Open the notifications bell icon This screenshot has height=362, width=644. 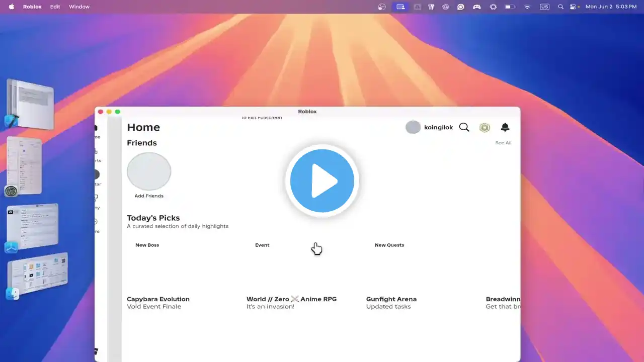pyautogui.click(x=505, y=127)
